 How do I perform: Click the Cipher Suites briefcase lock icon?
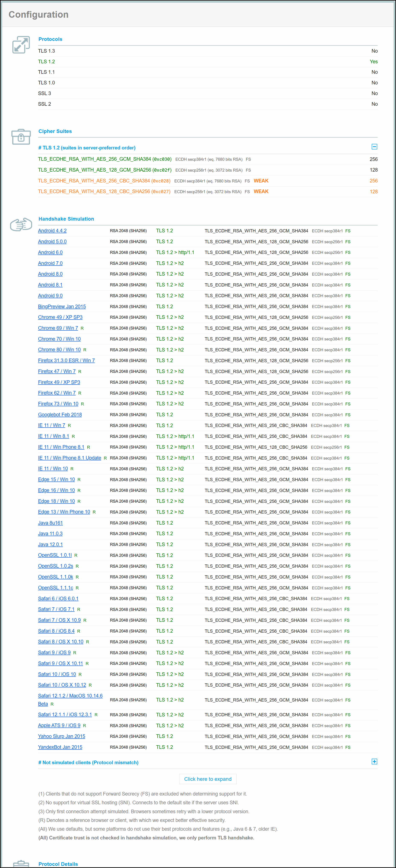coord(21,136)
